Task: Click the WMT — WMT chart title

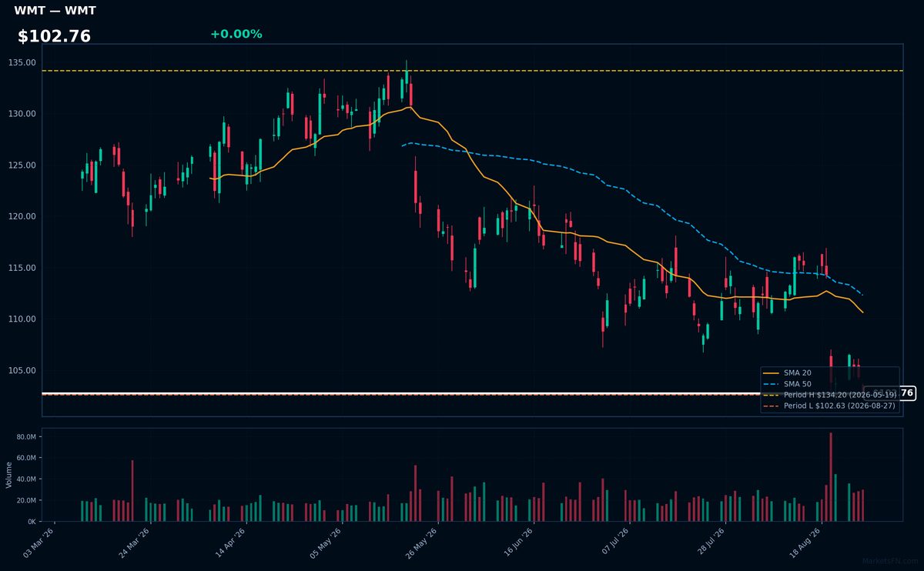Action: 55,11
